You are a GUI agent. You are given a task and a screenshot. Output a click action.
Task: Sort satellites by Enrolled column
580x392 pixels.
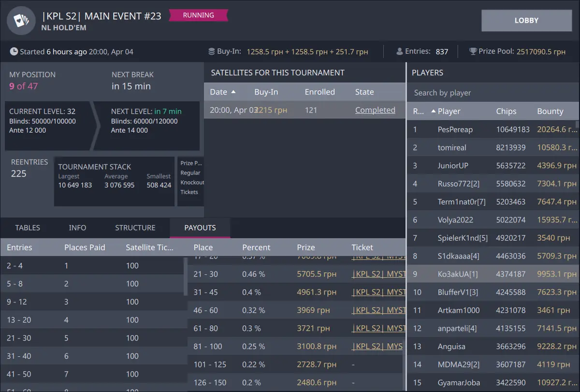(319, 92)
